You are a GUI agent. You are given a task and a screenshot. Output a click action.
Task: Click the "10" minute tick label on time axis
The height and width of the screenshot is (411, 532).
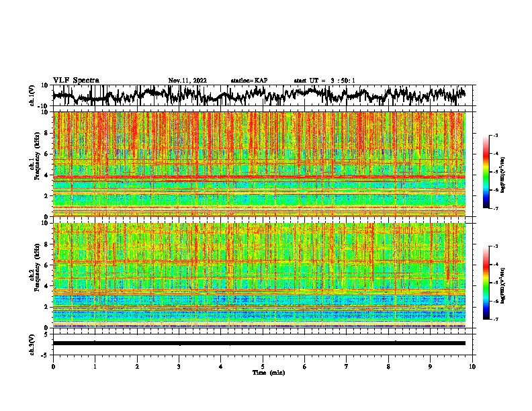pos(472,367)
